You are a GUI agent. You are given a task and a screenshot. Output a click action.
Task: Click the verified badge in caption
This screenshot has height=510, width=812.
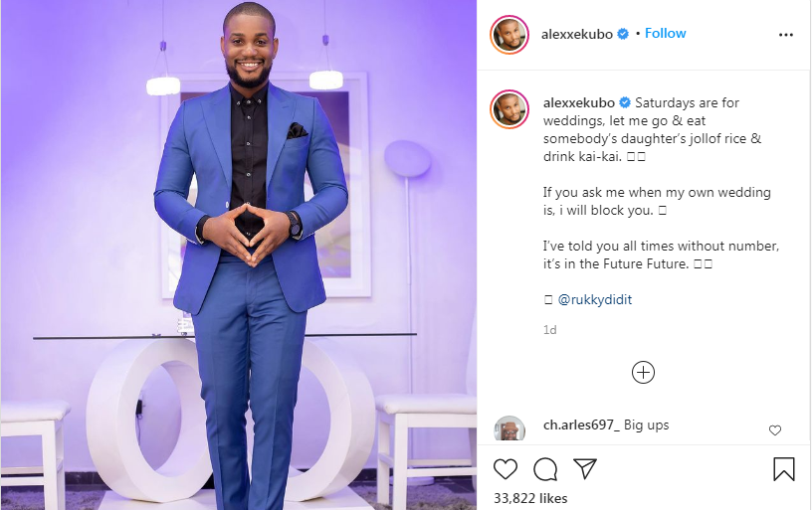pos(625,103)
